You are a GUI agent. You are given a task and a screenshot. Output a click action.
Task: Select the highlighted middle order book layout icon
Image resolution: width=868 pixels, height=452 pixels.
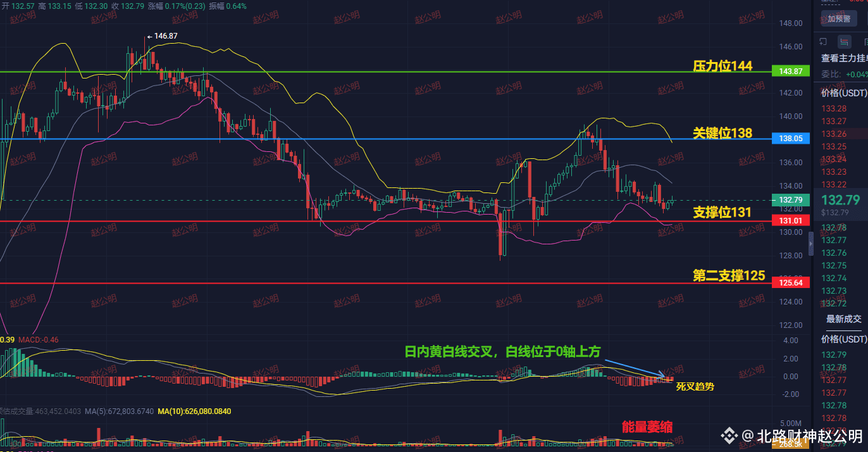tap(845, 42)
